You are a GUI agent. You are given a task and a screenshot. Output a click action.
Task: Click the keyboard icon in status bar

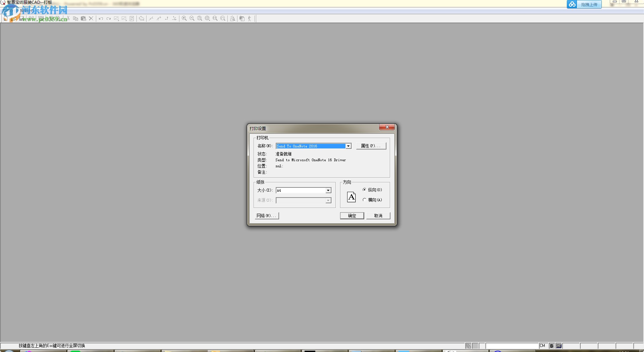[559, 346]
